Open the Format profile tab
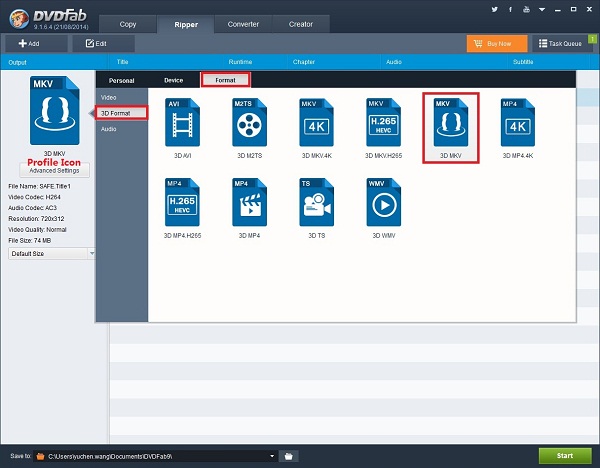This screenshot has width=600, height=468. [x=225, y=80]
